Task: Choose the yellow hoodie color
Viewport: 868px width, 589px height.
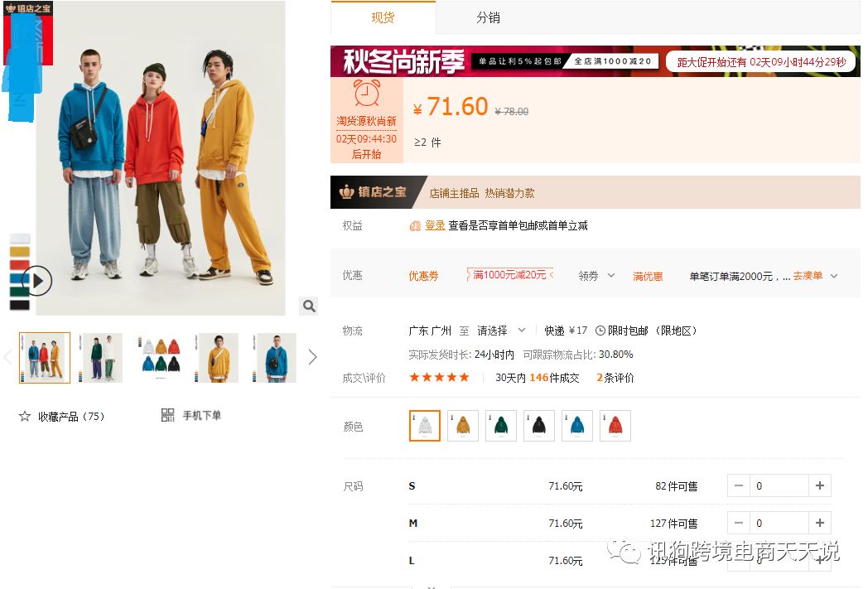Action: pyautogui.click(x=463, y=426)
